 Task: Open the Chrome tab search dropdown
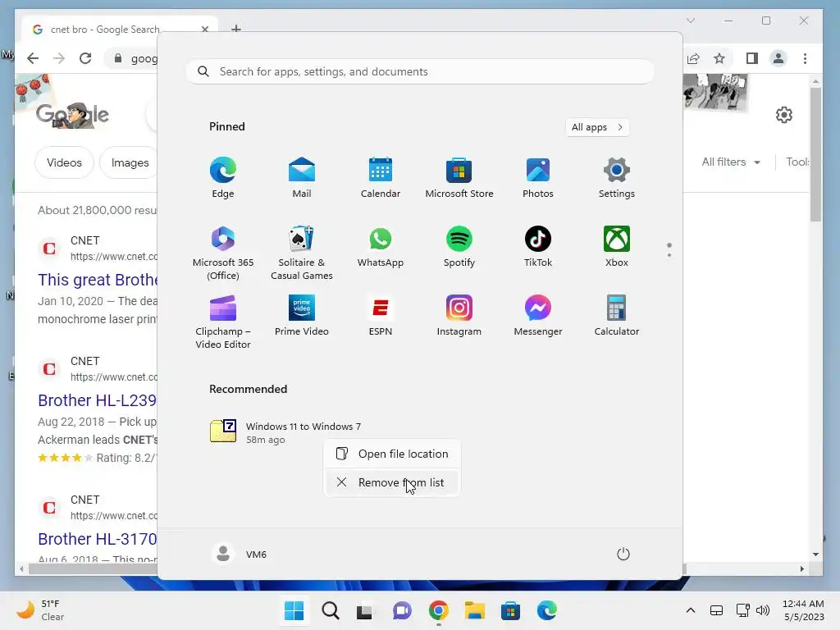(691, 21)
